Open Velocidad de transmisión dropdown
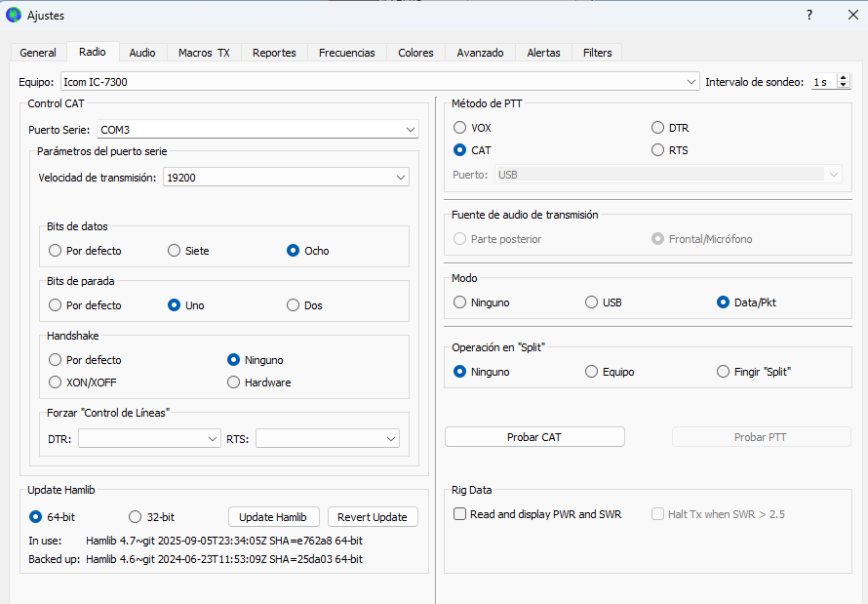Viewport: 868px width, 604px height. point(401,178)
